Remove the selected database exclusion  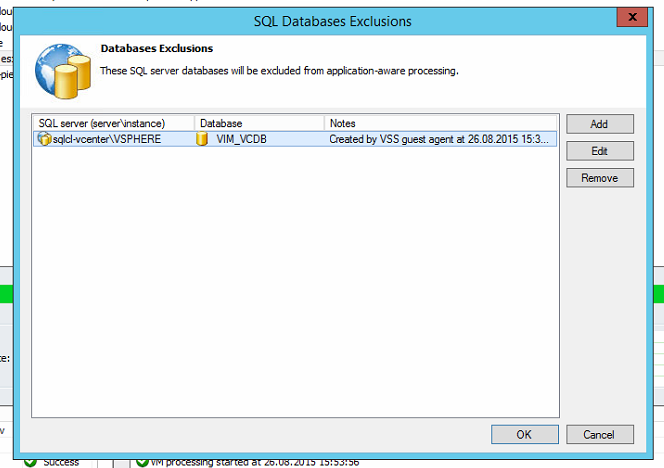[x=600, y=178]
